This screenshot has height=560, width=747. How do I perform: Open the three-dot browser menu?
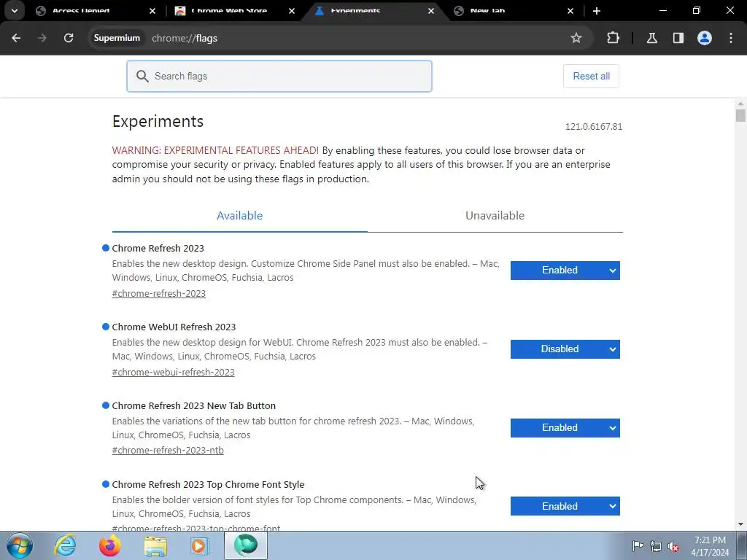[x=731, y=38]
